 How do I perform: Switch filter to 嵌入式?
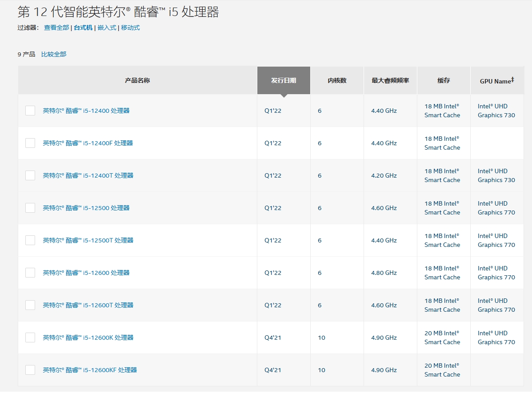107,28
